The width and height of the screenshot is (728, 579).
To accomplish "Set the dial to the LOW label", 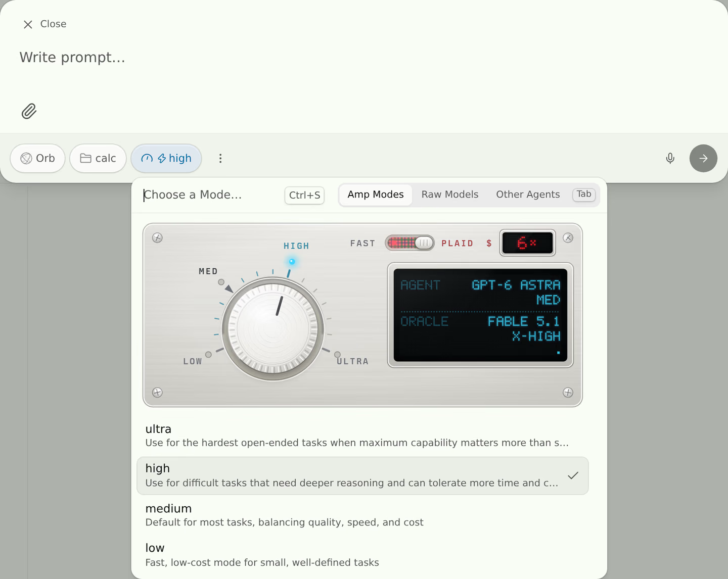I will point(193,361).
